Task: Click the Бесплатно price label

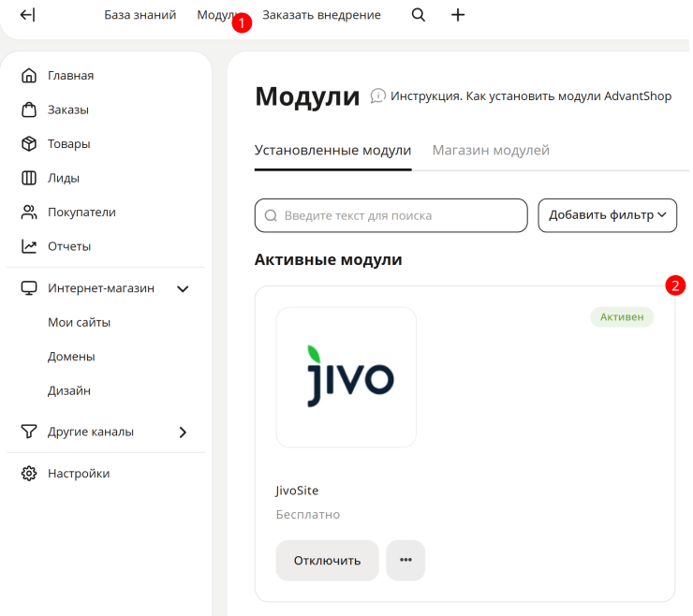Action: point(308,514)
